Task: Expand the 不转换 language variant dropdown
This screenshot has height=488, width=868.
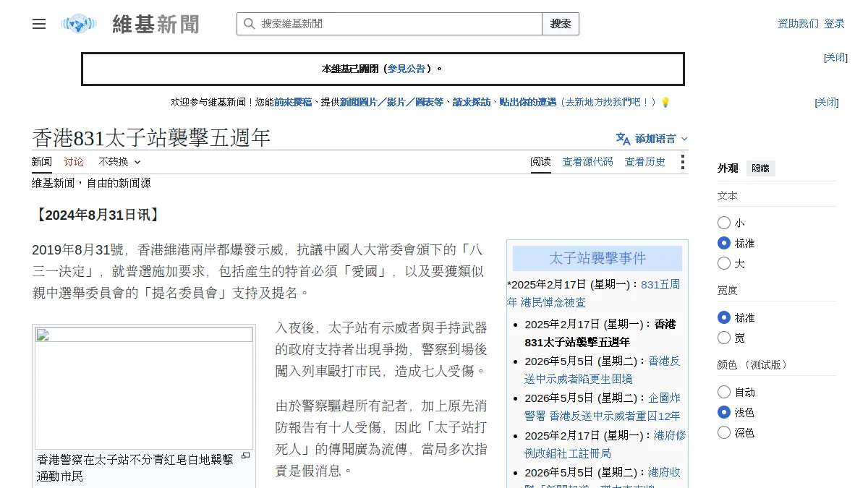Action: pos(119,162)
